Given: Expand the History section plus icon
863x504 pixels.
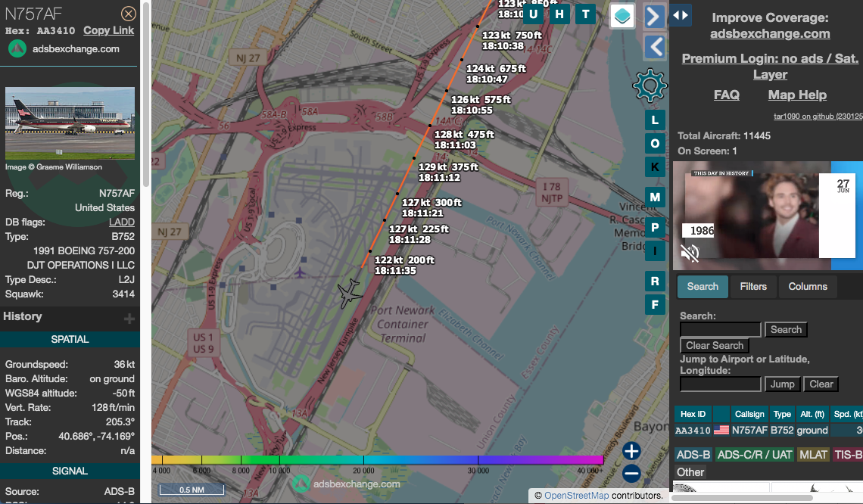Looking at the screenshot, I should point(129,319).
